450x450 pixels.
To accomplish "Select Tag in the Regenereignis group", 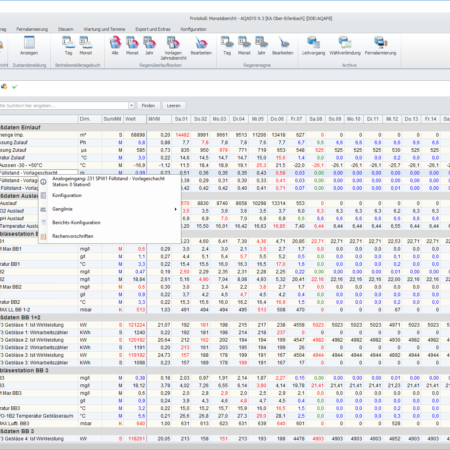I will (x=227, y=46).
